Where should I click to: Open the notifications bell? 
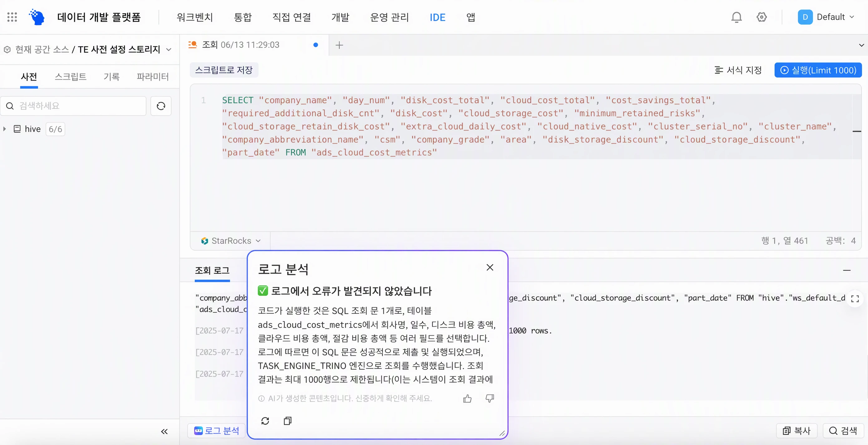[x=736, y=17]
